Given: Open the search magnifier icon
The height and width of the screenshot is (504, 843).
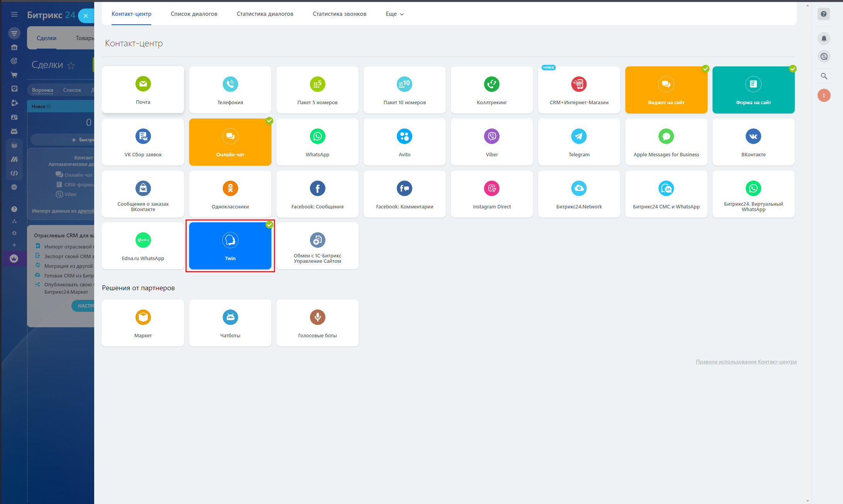Looking at the screenshot, I should pos(824,76).
